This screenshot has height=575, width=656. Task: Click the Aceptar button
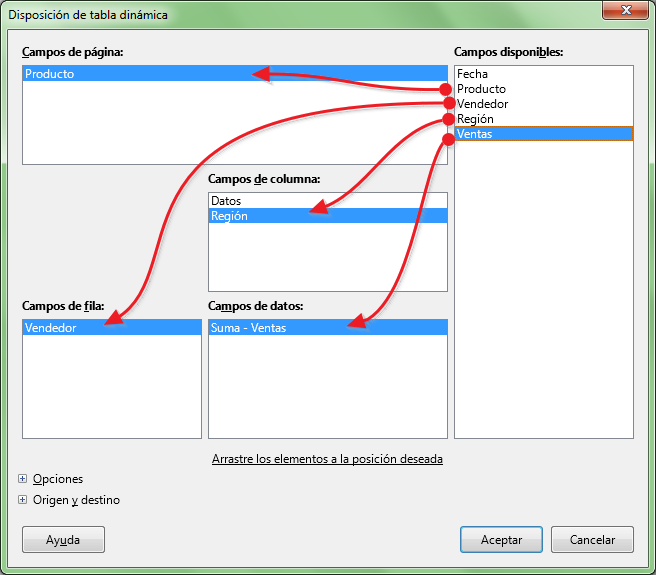pyautogui.click(x=501, y=539)
